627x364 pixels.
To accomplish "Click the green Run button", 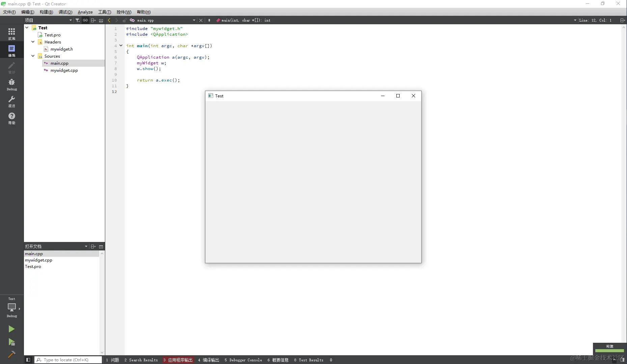I will 11,329.
